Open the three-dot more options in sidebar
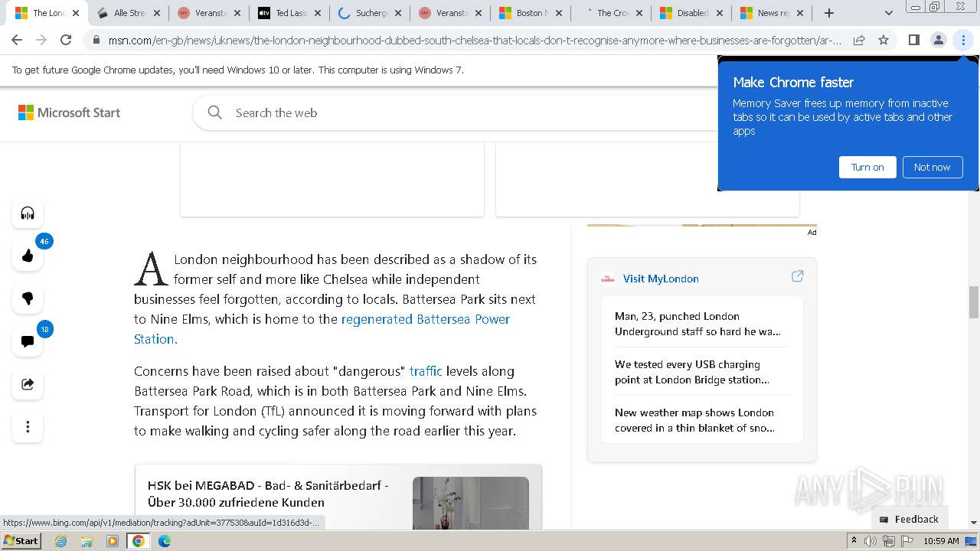The image size is (980, 551). (x=28, y=427)
